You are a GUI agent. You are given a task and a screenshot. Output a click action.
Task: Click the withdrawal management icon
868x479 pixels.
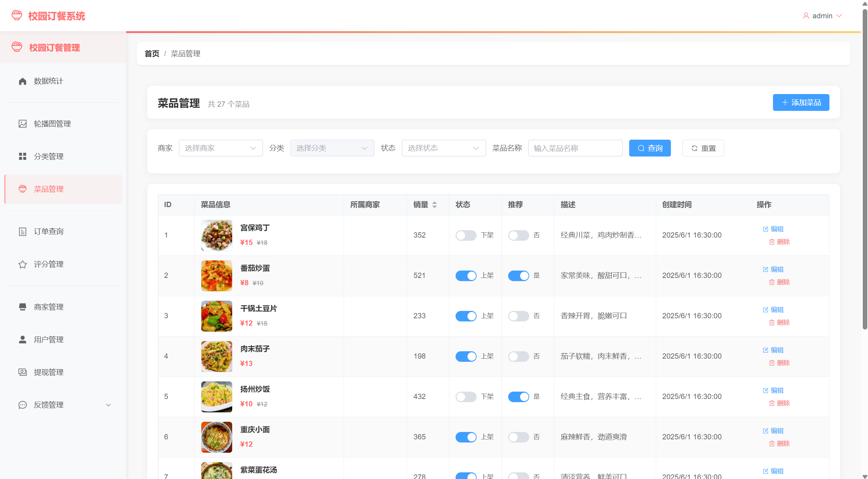(x=22, y=372)
